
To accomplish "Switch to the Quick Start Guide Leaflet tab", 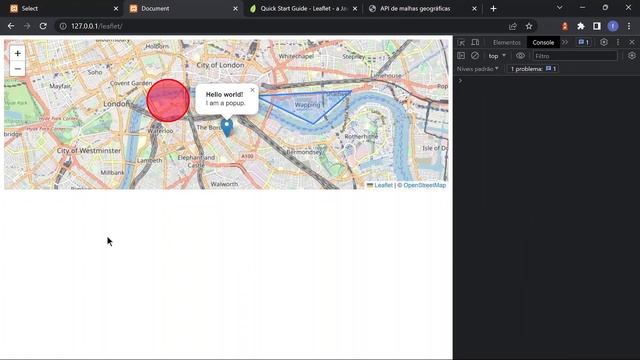I will (x=303, y=9).
